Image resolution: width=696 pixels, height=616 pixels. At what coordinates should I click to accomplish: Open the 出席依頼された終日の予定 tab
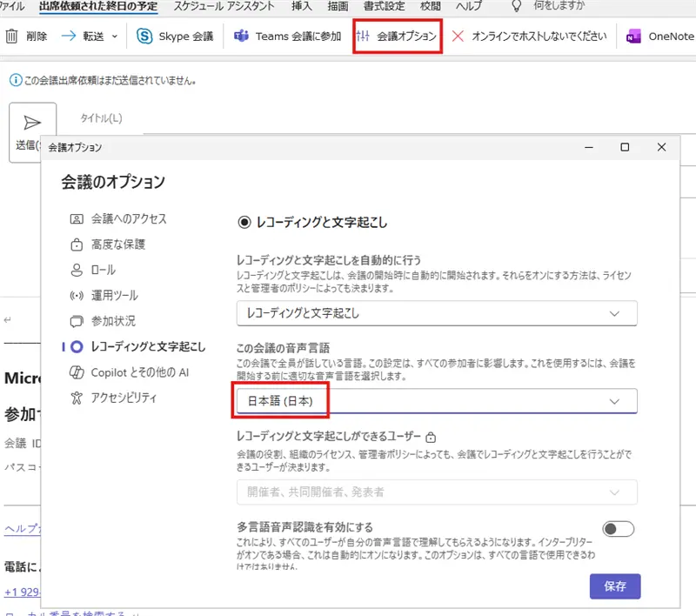pyautogui.click(x=98, y=6)
